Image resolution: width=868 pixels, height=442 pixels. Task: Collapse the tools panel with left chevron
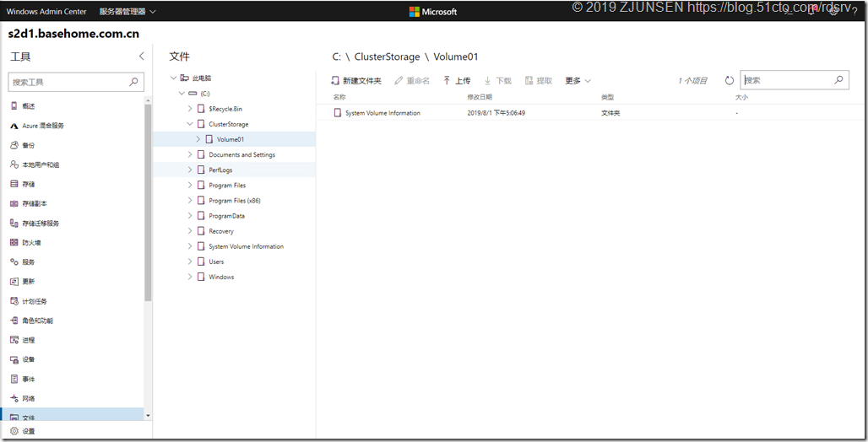pyautogui.click(x=141, y=57)
